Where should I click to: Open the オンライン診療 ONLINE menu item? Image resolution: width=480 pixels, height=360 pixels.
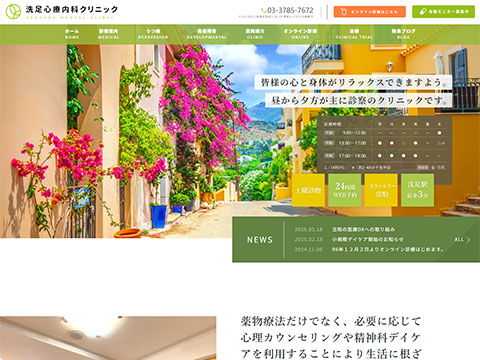tap(300, 34)
